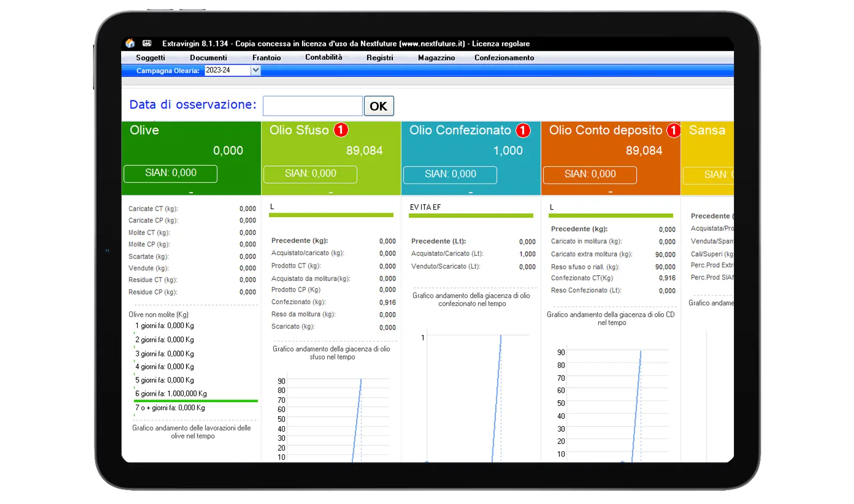Click the red badge on Olio Conto deposito
854x504 pixels.
674,130
